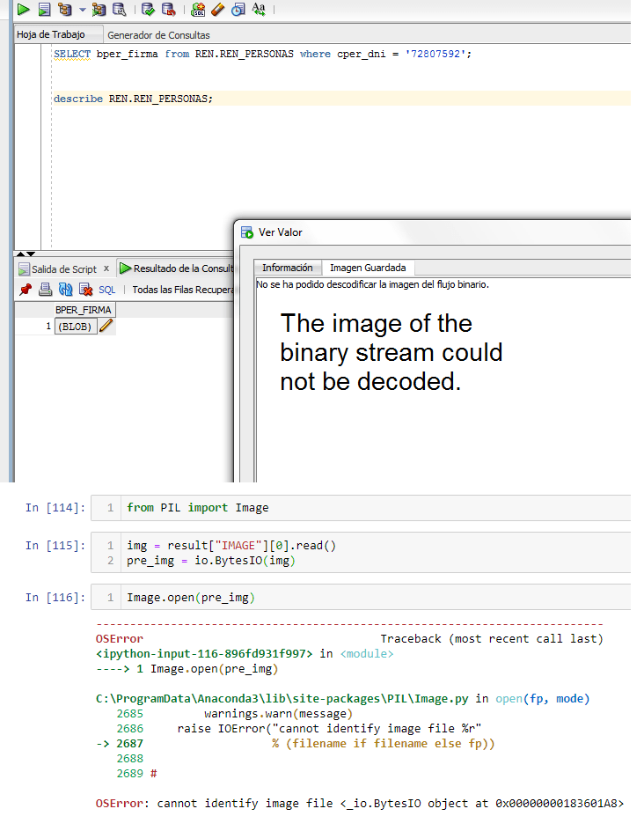The width and height of the screenshot is (644, 831).
Task: Click the final OSError cannot identify image line
Action: pos(360,804)
